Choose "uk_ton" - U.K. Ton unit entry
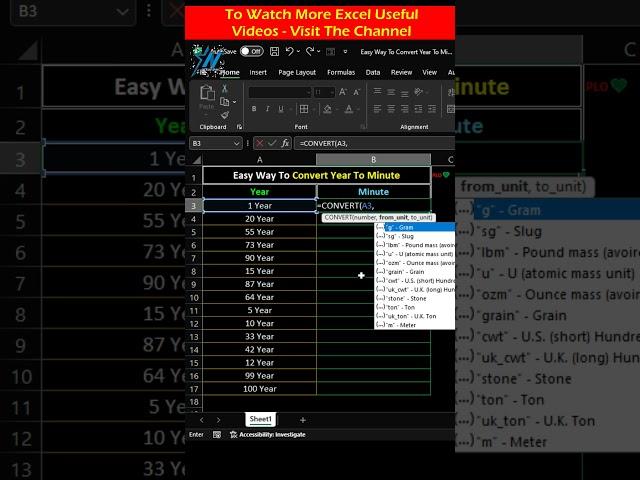640x480 pixels. pyautogui.click(x=415, y=316)
